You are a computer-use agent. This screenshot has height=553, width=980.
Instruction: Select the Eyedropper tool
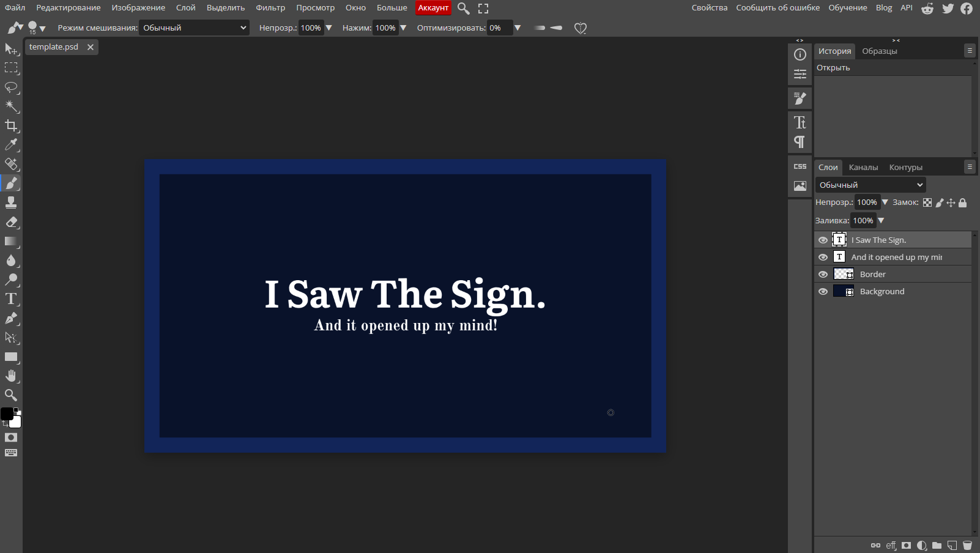(x=11, y=145)
